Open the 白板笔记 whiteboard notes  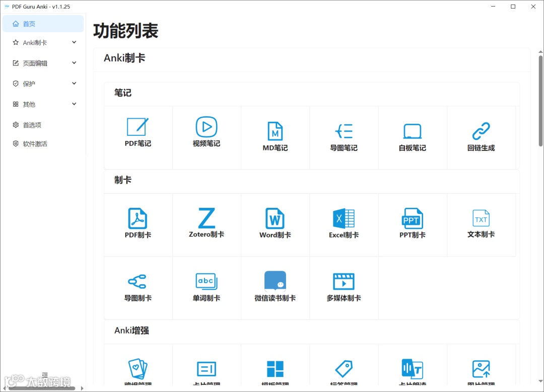click(412, 136)
